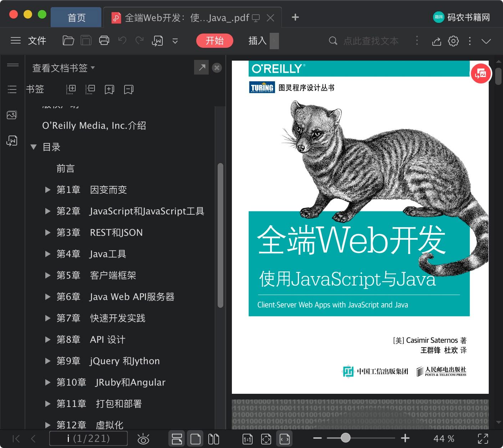Expand 第5章 客户端框架
503x448 pixels.
[47, 275]
